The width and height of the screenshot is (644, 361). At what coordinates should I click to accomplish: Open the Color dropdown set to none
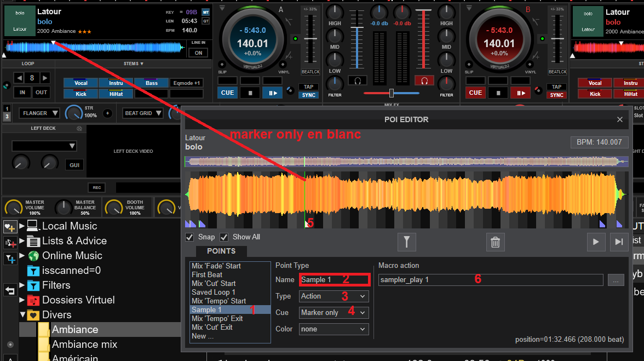click(334, 329)
